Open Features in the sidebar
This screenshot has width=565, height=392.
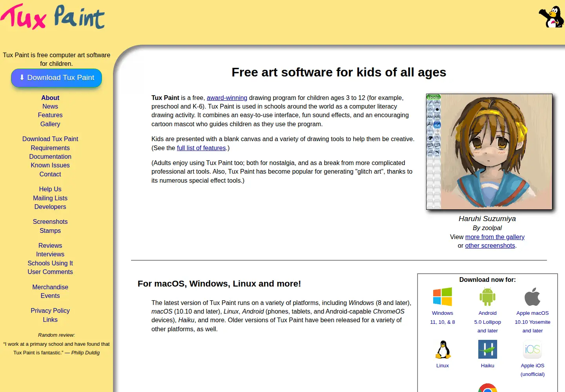point(50,115)
